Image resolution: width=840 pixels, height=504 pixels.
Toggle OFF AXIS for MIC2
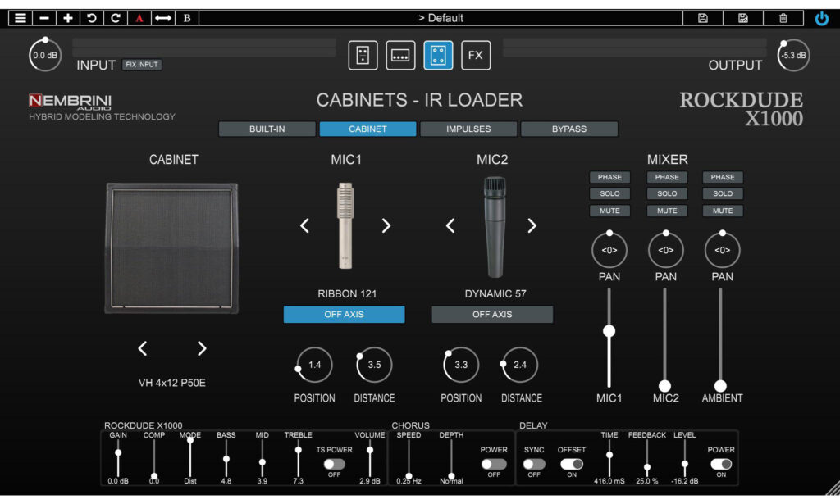[492, 315]
